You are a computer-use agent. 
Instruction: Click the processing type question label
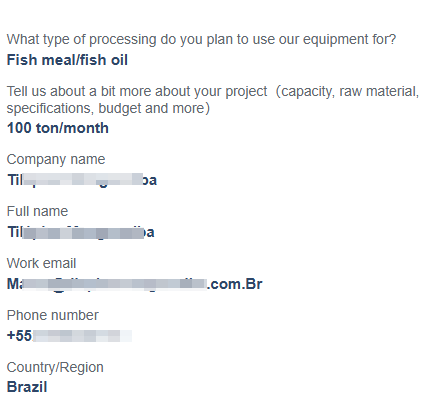(201, 40)
